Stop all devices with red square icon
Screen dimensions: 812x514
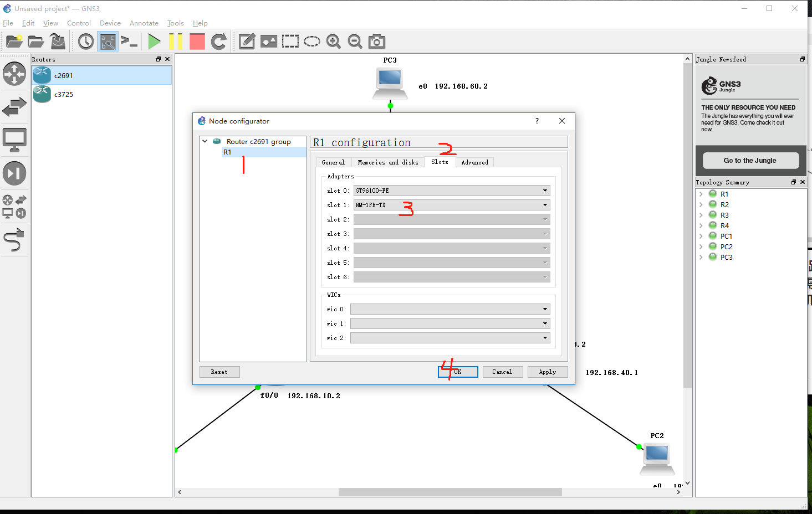pyautogui.click(x=197, y=42)
